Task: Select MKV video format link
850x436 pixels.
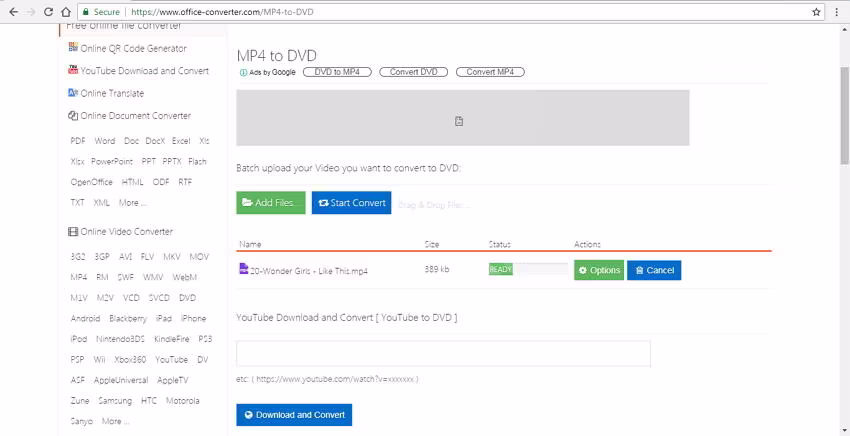Action: 172,257
